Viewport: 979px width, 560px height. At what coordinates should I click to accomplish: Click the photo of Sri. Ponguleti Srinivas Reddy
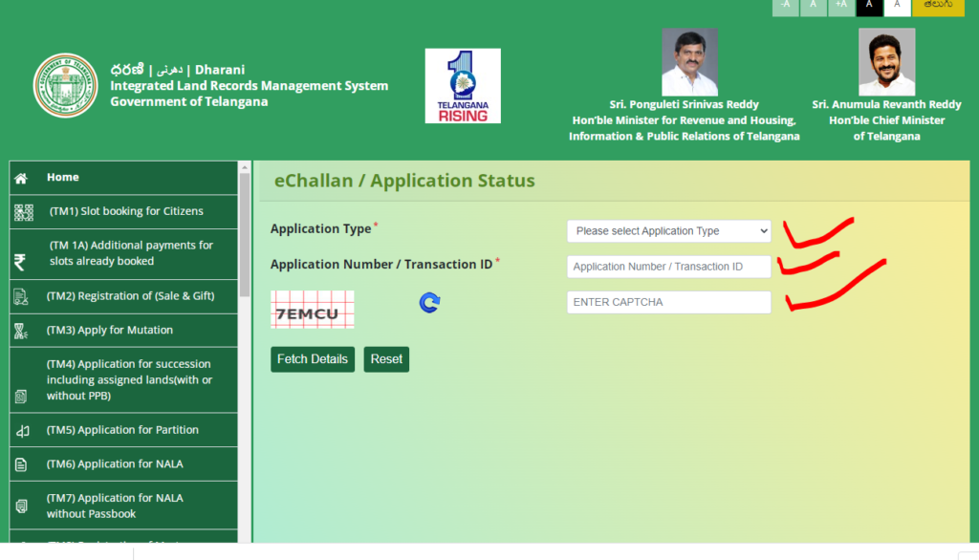(x=689, y=62)
